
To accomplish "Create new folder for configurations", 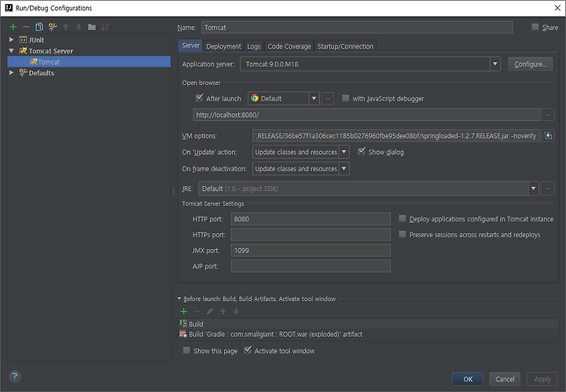I will pos(92,27).
